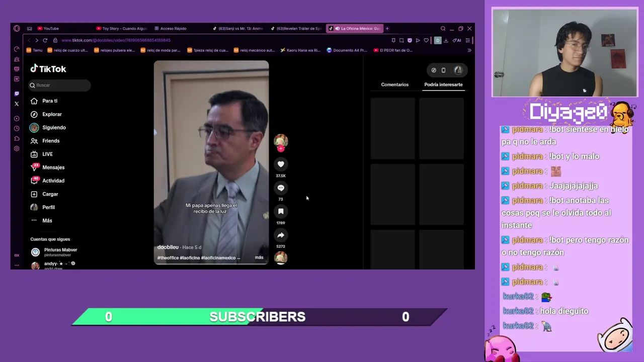The image size is (644, 362).
Task: Focus the Buscar search field
Action: (59, 85)
